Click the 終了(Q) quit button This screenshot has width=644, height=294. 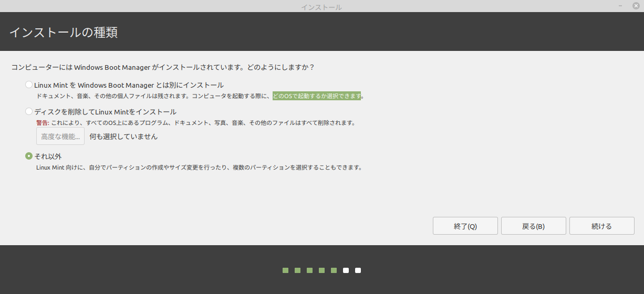[x=465, y=226]
